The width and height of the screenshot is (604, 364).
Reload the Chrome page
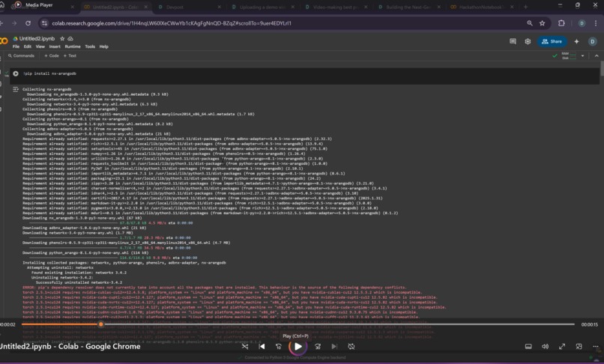click(28, 23)
